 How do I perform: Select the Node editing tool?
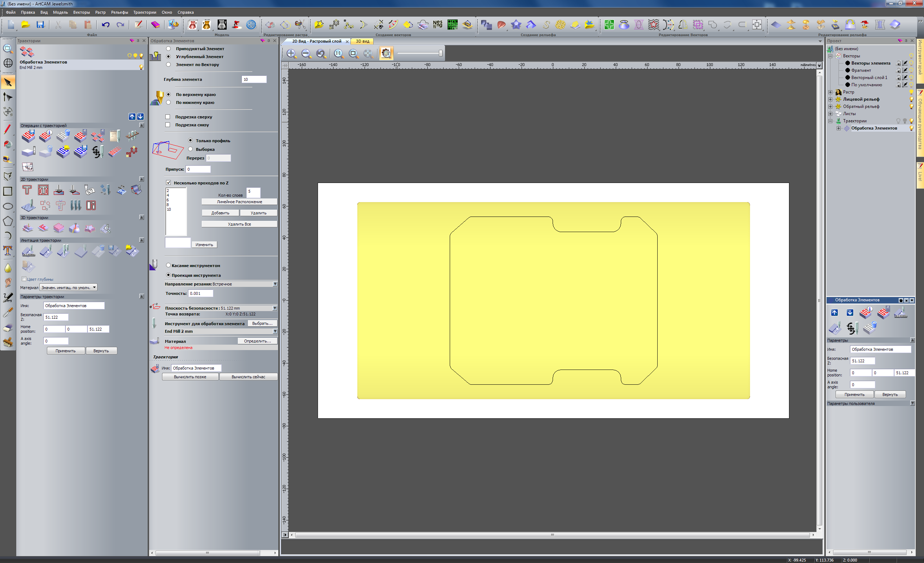pos(8,97)
